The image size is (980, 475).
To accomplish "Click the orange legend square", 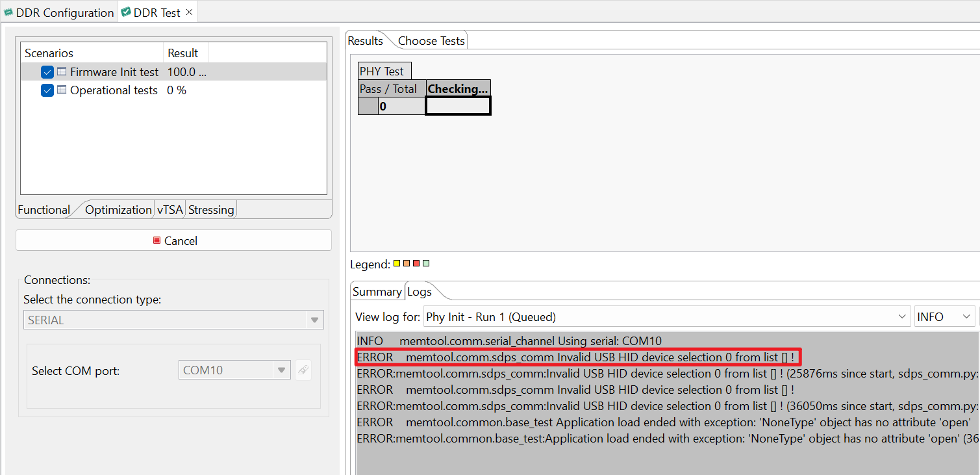I will pyautogui.click(x=407, y=263).
